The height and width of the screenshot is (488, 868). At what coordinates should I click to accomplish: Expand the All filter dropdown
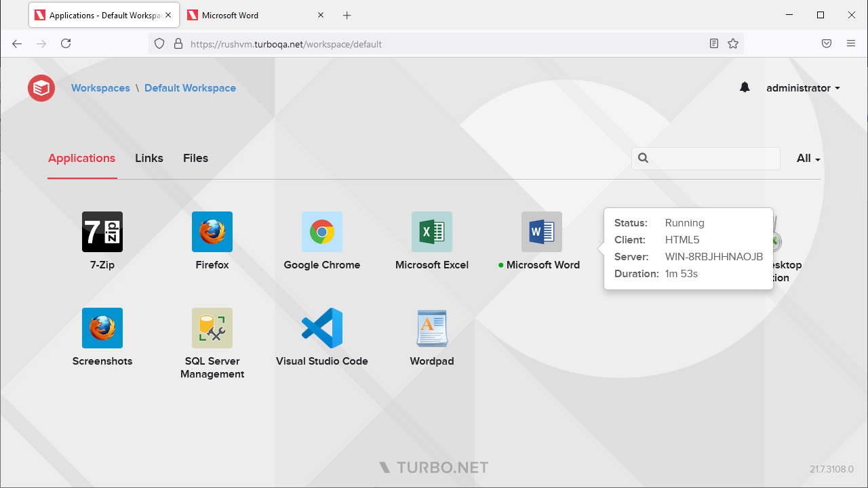point(807,158)
